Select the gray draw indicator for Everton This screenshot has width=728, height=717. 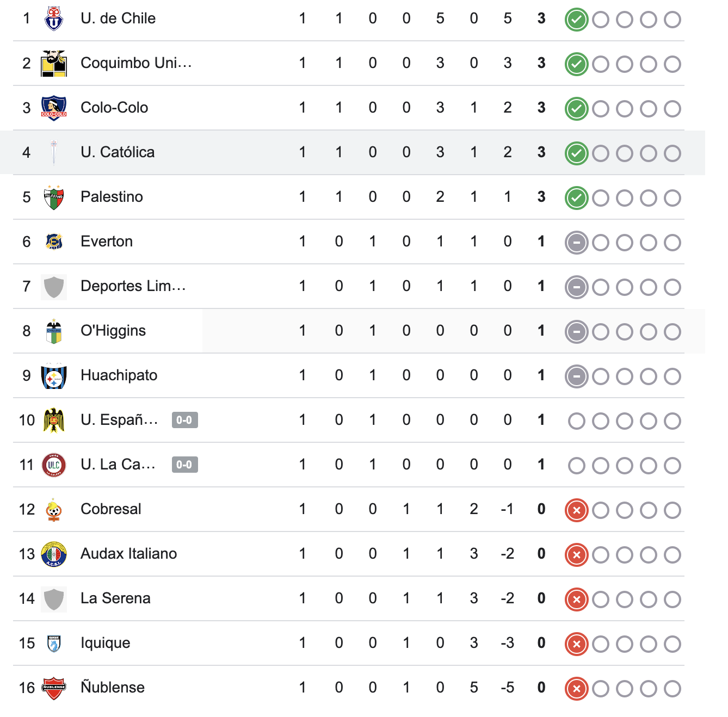point(576,241)
